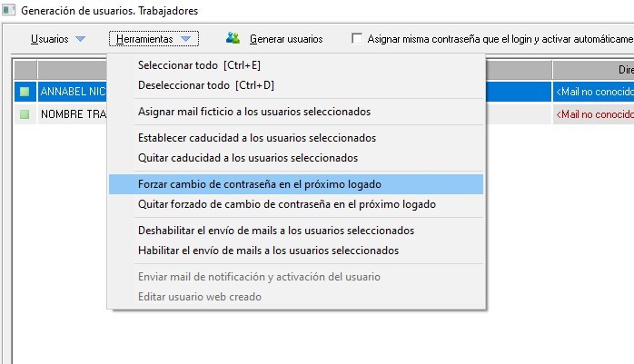Click green status square for NOMBRE row
Screen dimensions: 634x364
click(25, 115)
